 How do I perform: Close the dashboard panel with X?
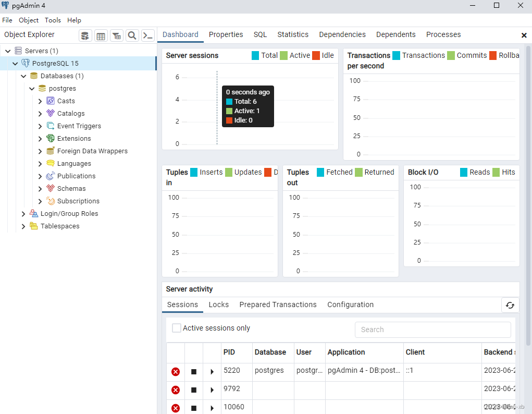click(x=524, y=35)
